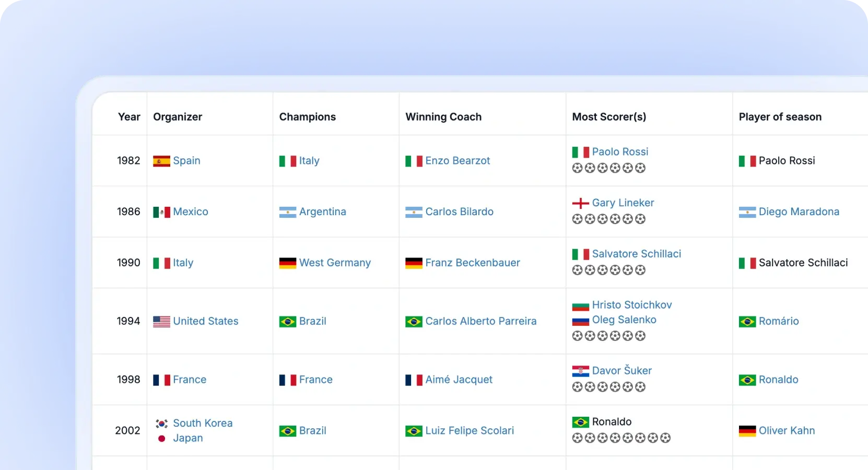The image size is (868, 470).
Task: Select the Franz Beckenbauer winning coach link
Action: click(473, 263)
